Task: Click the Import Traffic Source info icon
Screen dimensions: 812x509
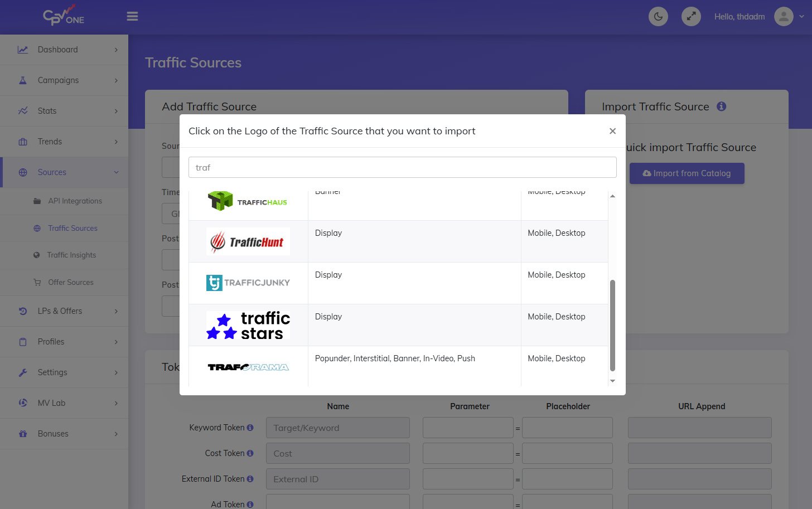Action: point(721,106)
